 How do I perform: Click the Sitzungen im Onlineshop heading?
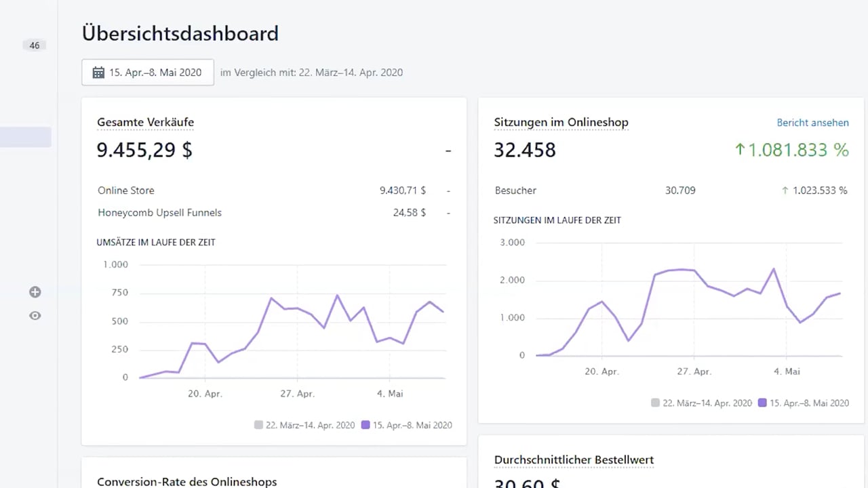click(x=561, y=123)
